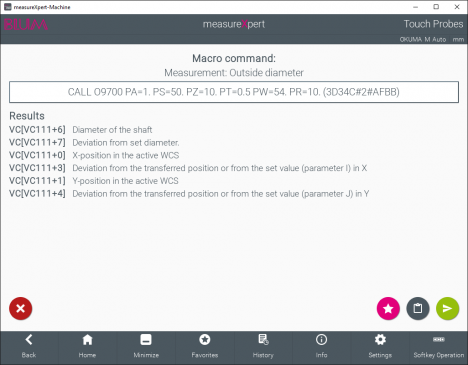Go Back using bottom bar arrow

pyautogui.click(x=29, y=347)
